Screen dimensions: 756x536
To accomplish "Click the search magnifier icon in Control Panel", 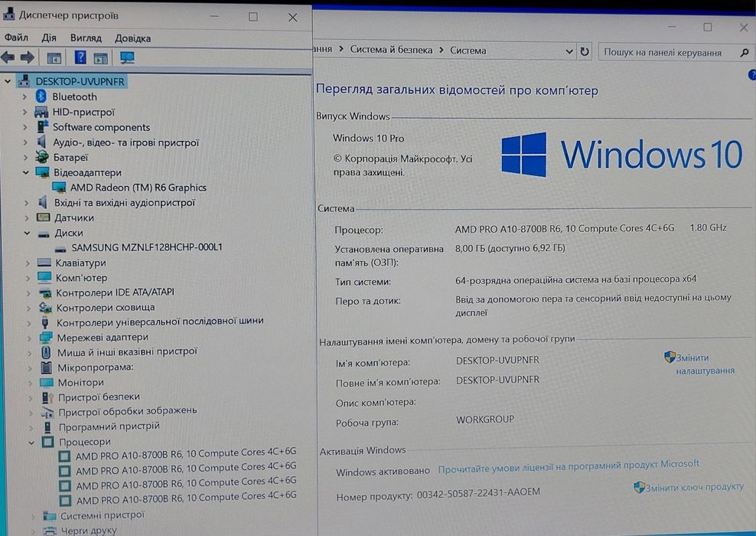I will click(x=744, y=53).
